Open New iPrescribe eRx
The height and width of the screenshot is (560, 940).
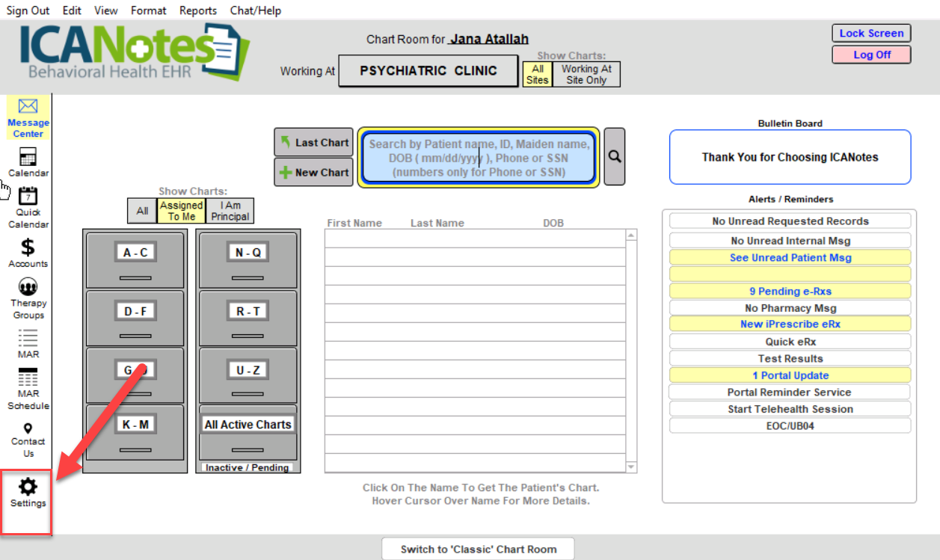790,324
